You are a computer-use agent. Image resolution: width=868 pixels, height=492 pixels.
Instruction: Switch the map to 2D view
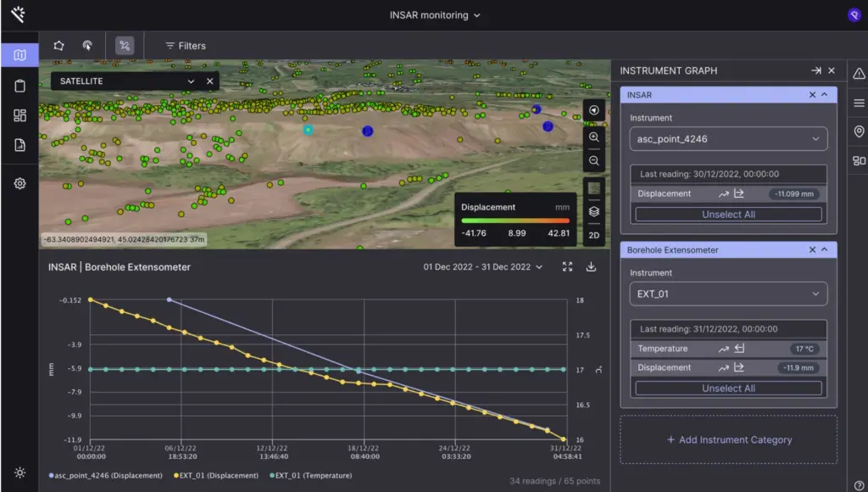coord(594,234)
